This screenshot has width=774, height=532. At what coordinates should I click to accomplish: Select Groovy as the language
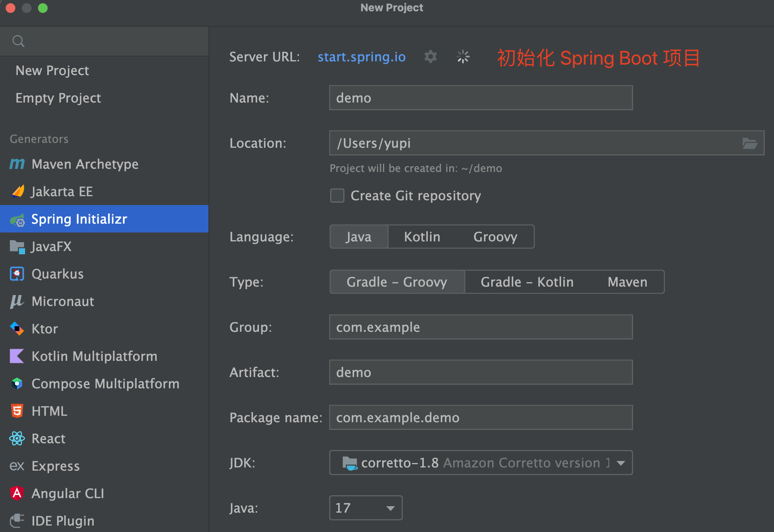(495, 237)
